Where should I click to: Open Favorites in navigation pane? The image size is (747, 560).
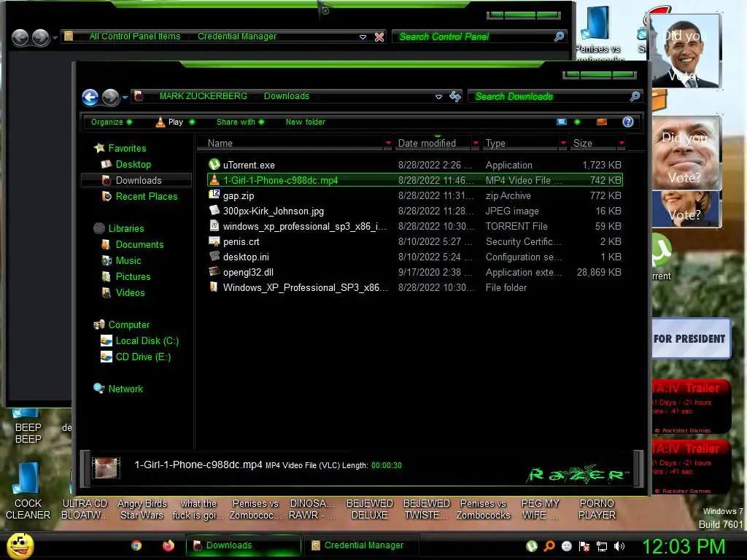coord(127,148)
